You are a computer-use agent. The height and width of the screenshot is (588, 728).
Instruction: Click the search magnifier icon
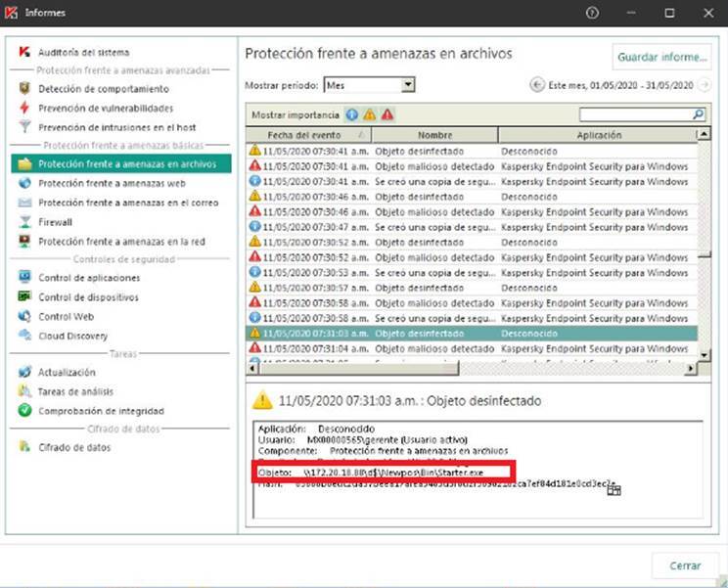click(699, 114)
